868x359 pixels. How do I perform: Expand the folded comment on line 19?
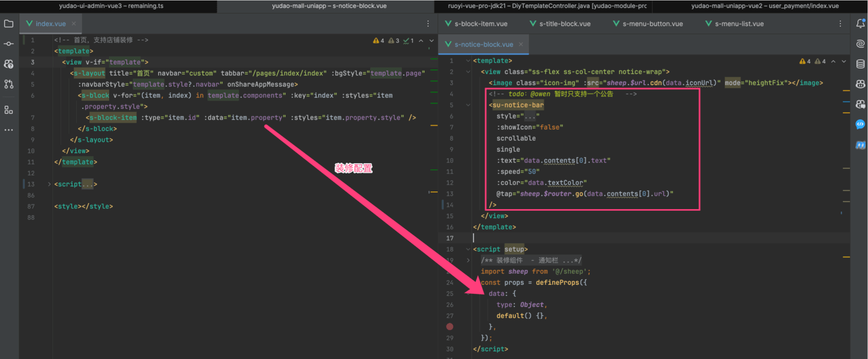pyautogui.click(x=468, y=261)
